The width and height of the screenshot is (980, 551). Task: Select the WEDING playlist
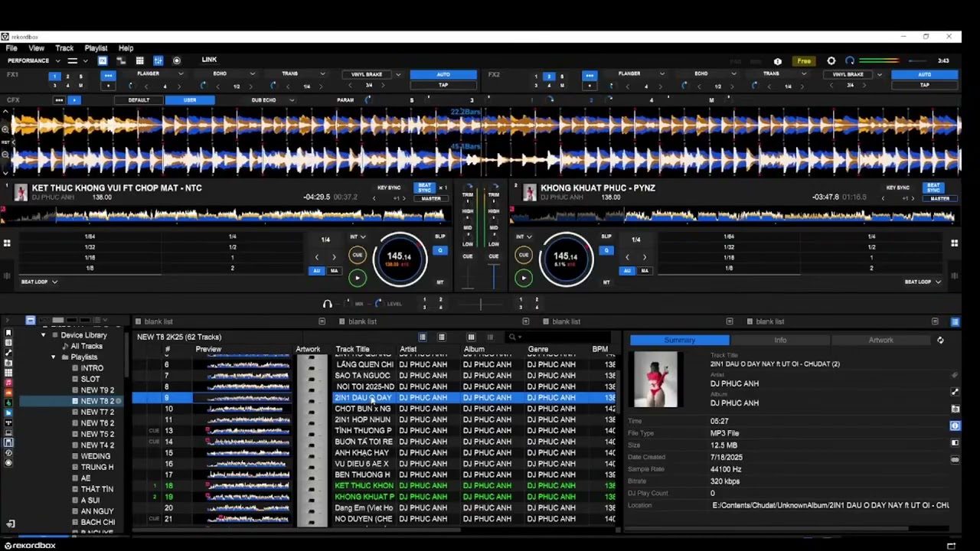(96, 456)
